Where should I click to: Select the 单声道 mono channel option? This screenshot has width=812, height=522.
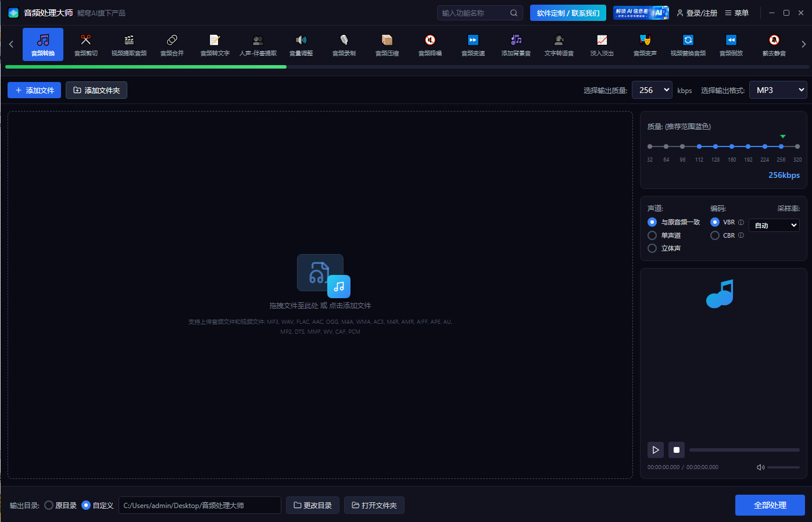pos(652,235)
